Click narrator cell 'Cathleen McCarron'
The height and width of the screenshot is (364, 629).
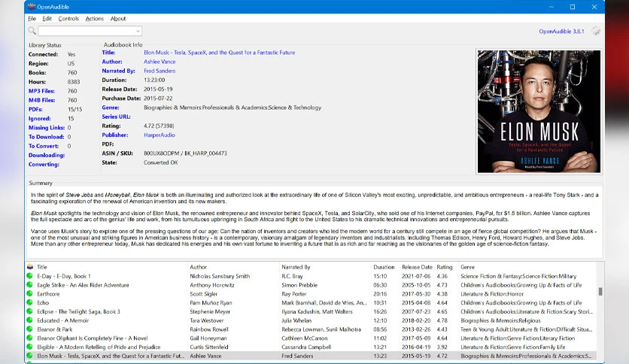(305, 338)
